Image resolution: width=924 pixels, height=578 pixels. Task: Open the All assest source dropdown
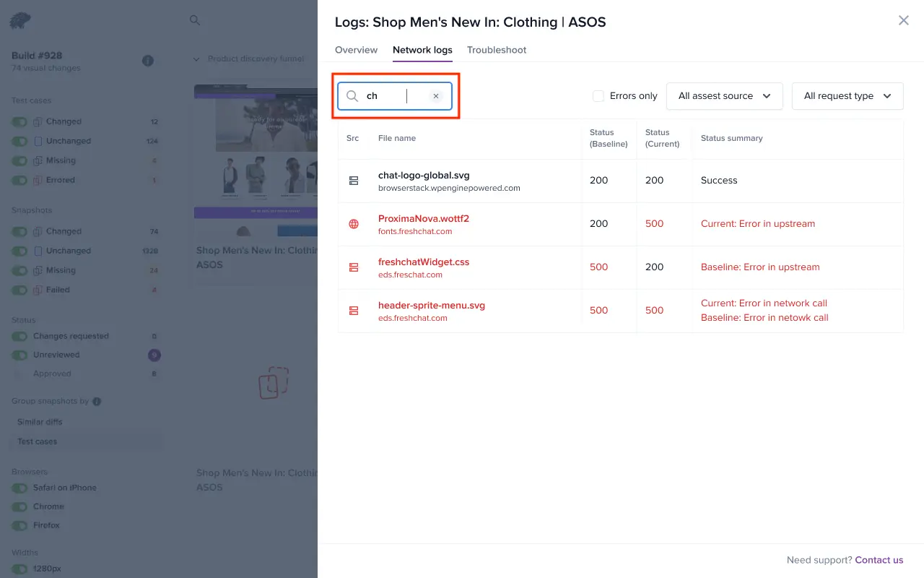click(x=724, y=96)
